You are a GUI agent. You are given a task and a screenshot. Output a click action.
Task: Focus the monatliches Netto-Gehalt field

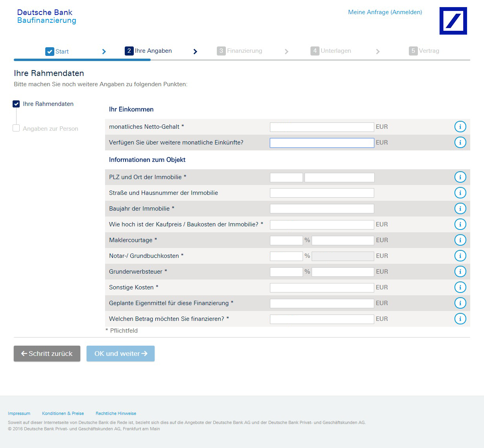pos(322,127)
